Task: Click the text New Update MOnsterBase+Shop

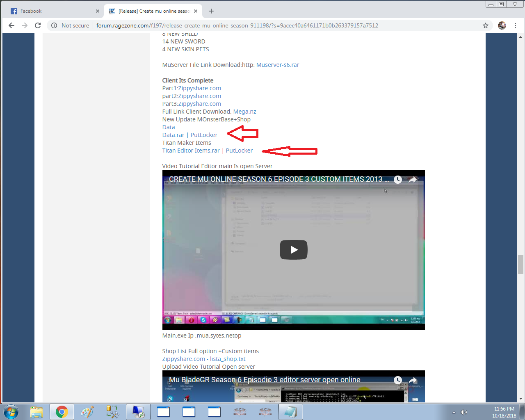Action: [206, 119]
